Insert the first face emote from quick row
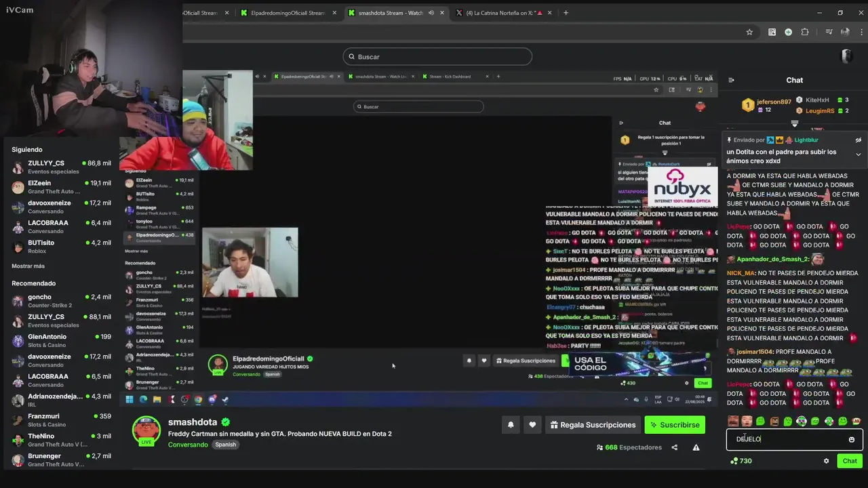 (x=733, y=422)
